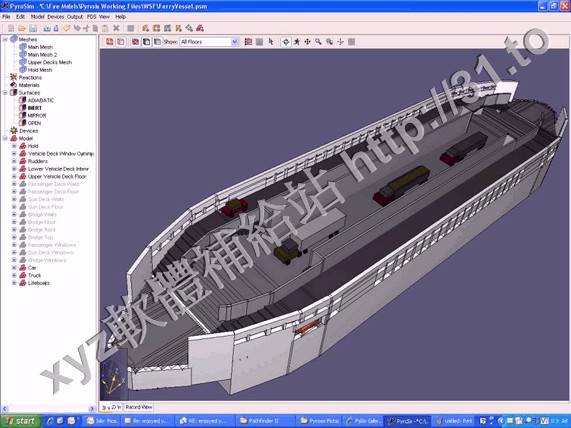This screenshot has width=571, height=428.
Task: Activate the orbit view tool
Action: (x=286, y=42)
